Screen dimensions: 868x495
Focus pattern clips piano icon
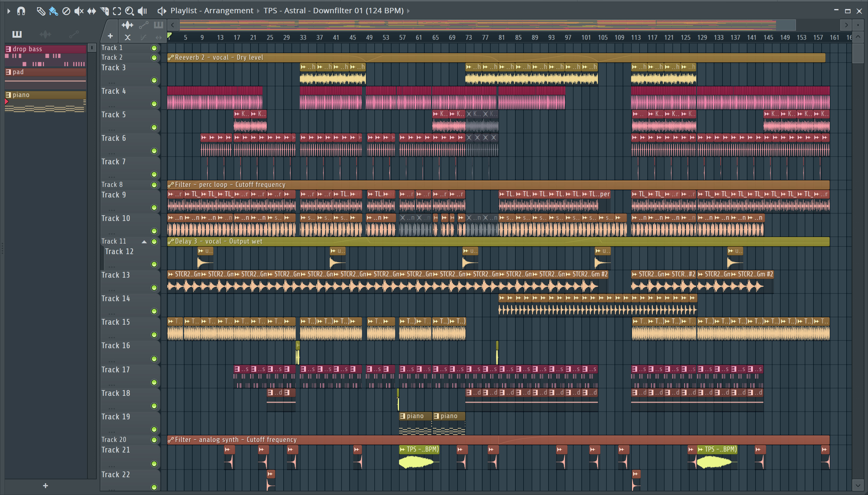click(158, 25)
